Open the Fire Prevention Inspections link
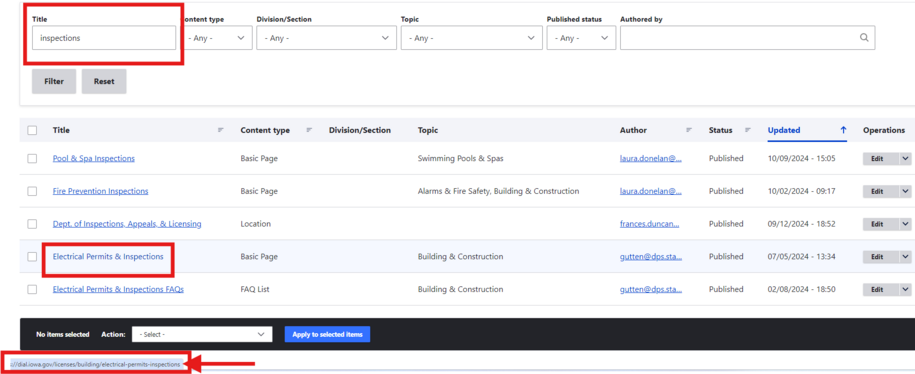The width and height of the screenshot is (915, 374). pyautogui.click(x=100, y=191)
